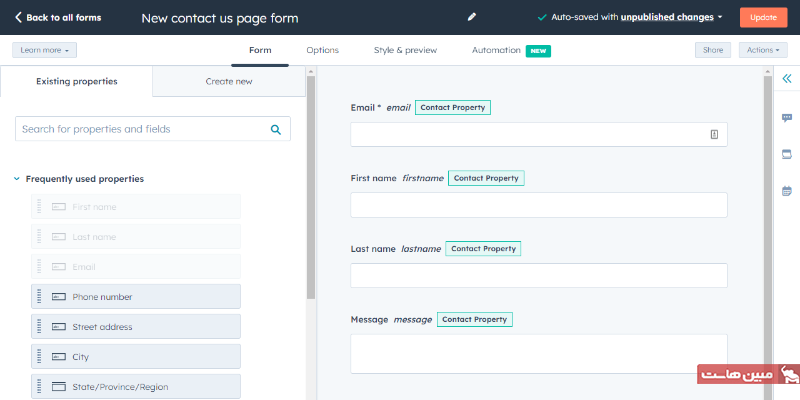The width and height of the screenshot is (800, 400).
Task: Click the Share button
Action: [713, 50]
